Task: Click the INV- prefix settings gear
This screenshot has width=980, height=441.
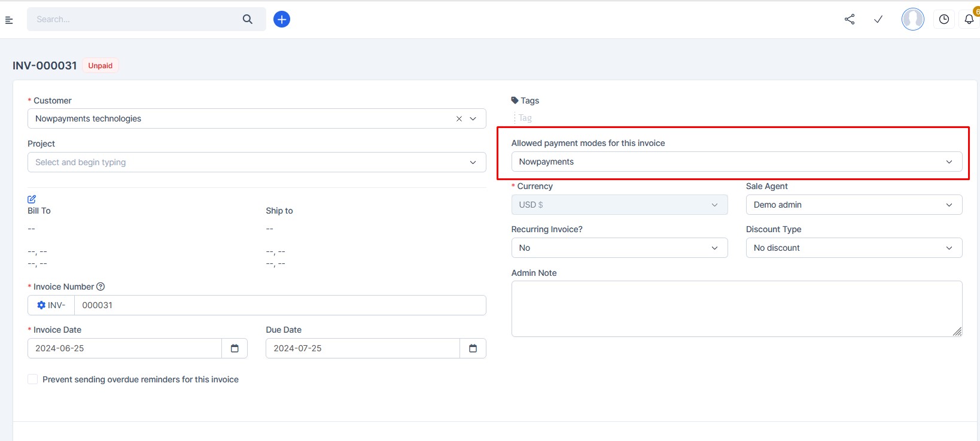Action: (x=41, y=305)
